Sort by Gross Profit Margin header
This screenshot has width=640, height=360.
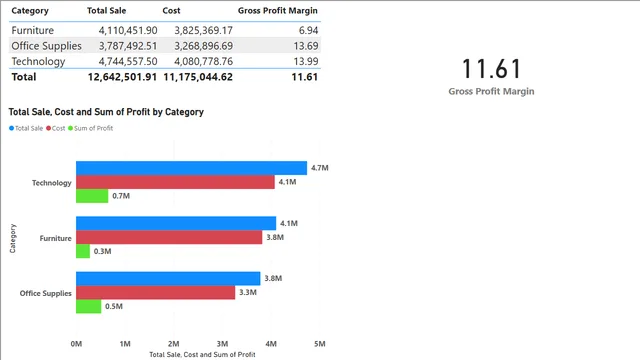coord(278,11)
